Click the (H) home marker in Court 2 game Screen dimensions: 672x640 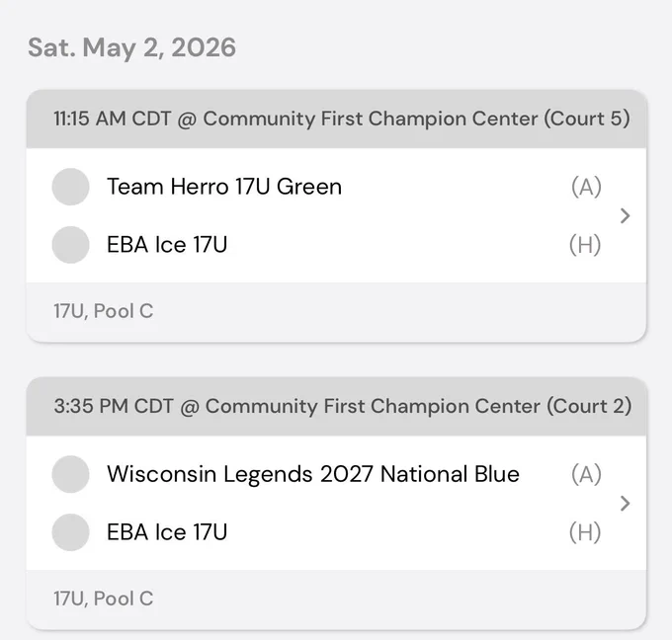coord(585,532)
